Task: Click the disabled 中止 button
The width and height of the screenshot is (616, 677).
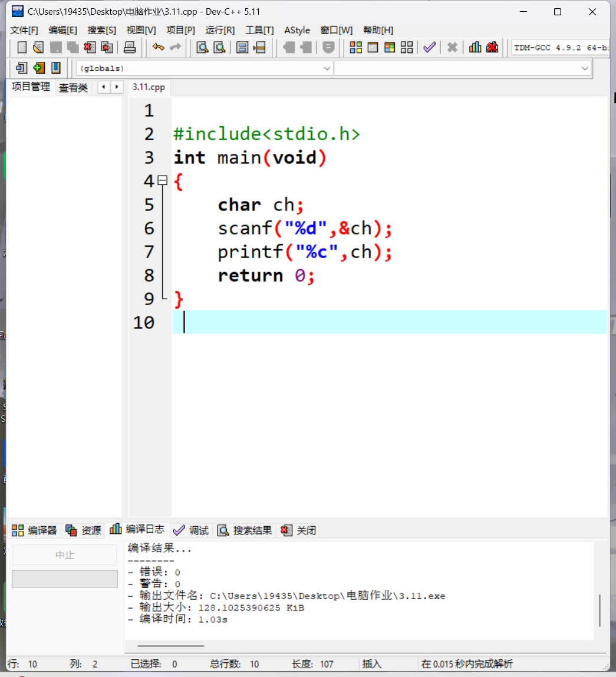Action: click(65, 555)
